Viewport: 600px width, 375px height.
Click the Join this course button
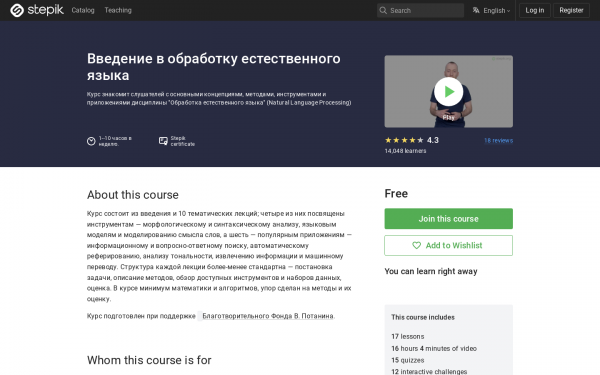(x=448, y=219)
